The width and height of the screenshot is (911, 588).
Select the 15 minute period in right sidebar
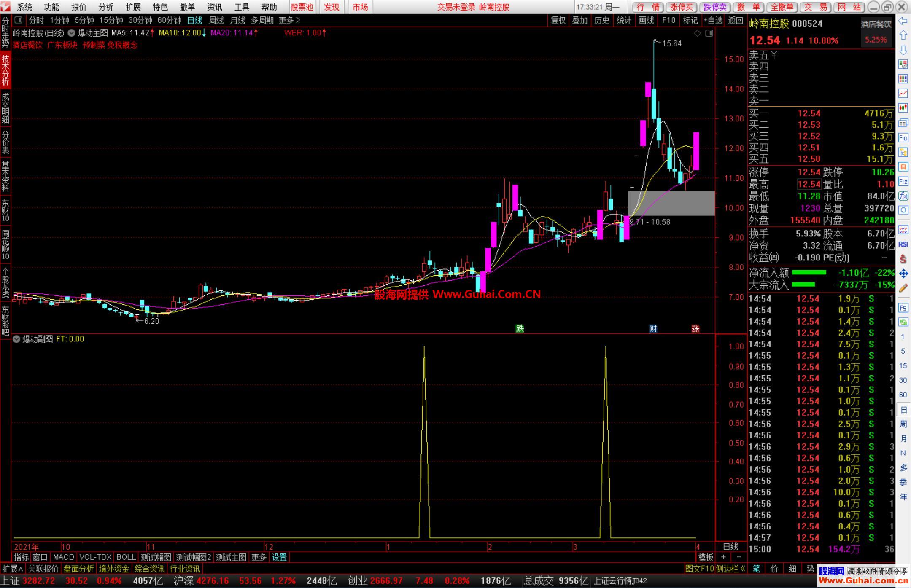click(x=903, y=365)
